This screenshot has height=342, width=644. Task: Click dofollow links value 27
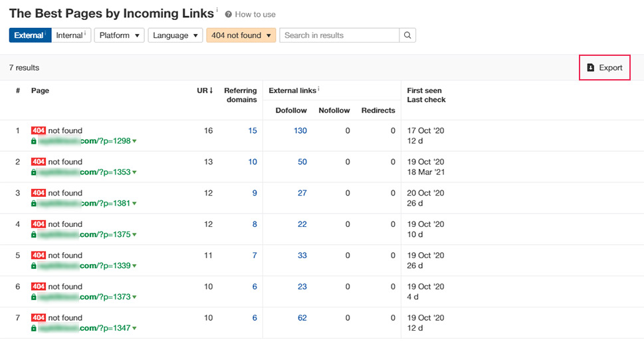(x=302, y=193)
